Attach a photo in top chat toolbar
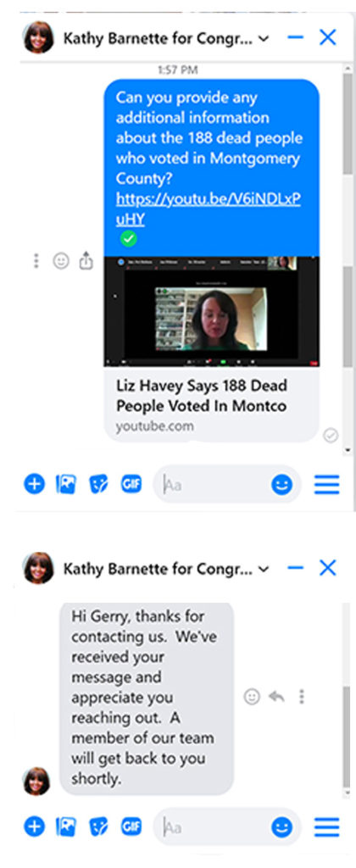 click(66, 484)
